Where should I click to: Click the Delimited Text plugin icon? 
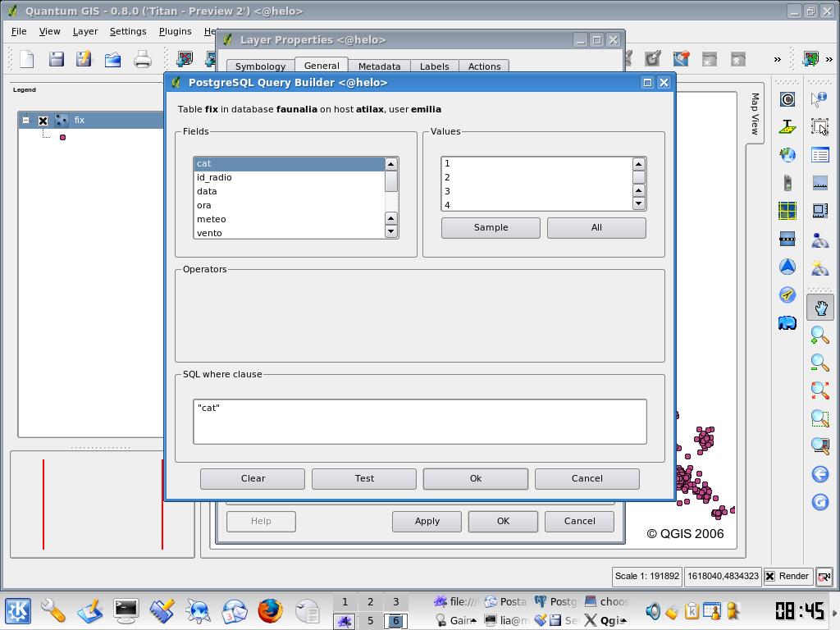click(787, 127)
